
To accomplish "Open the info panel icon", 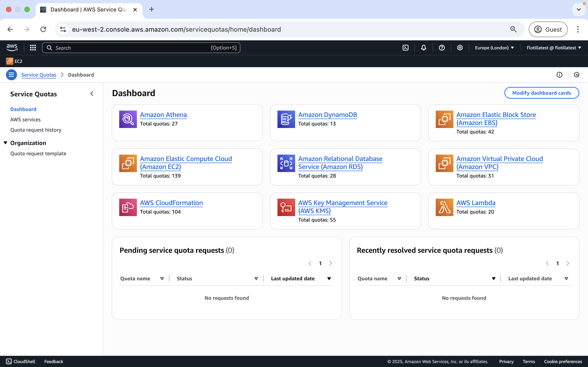I will pyautogui.click(x=559, y=75).
